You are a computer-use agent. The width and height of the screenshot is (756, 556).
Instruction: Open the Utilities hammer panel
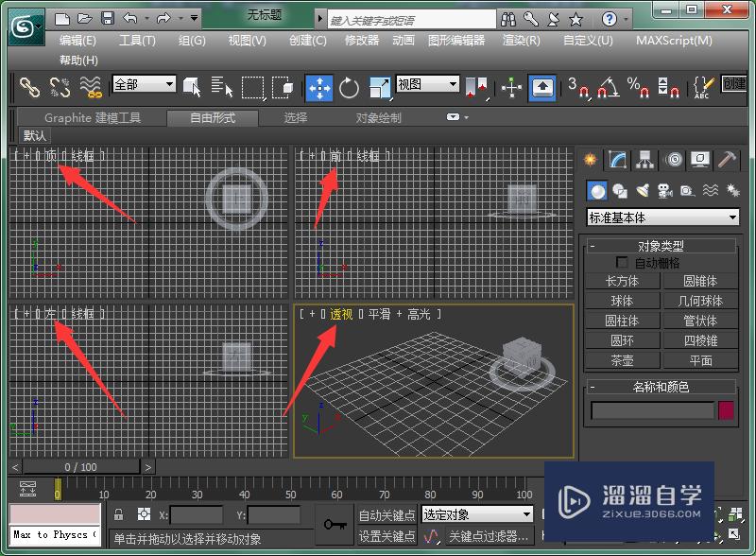(x=727, y=159)
